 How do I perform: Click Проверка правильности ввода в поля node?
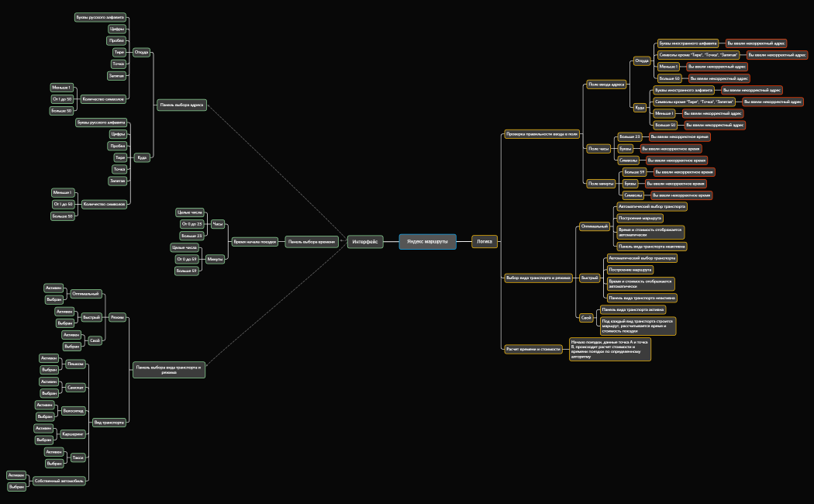tap(541, 133)
